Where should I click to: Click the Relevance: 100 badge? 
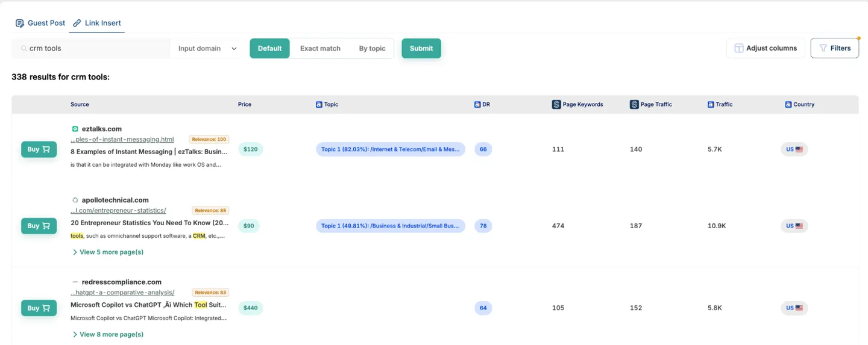pyautogui.click(x=209, y=139)
